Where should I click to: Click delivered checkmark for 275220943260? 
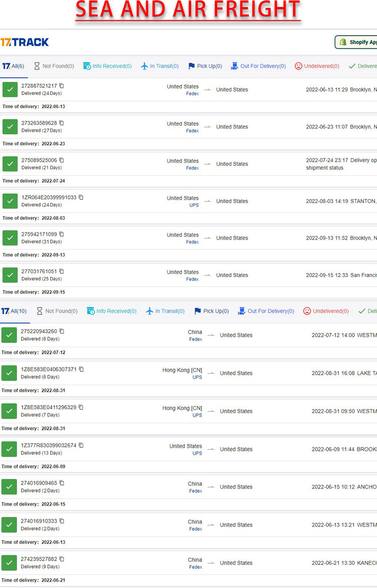coord(9,335)
